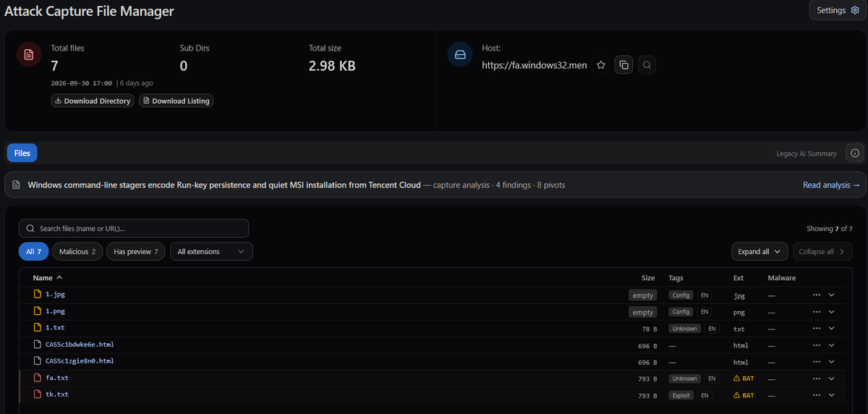This screenshot has height=414, width=868.
Task: Expand the 1.png row chevron
Action: (832, 311)
